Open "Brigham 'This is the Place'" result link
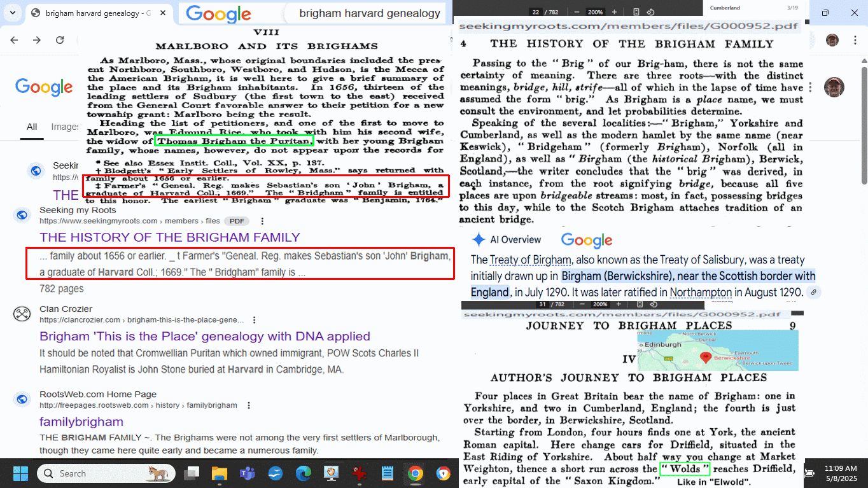The height and width of the screenshot is (488, 868). point(204,336)
